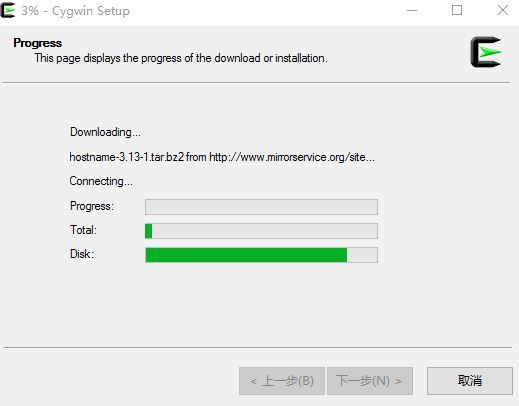Screen dimensions: 519x406
Task: Click the large Cygwin logo in header
Action: click(x=486, y=52)
